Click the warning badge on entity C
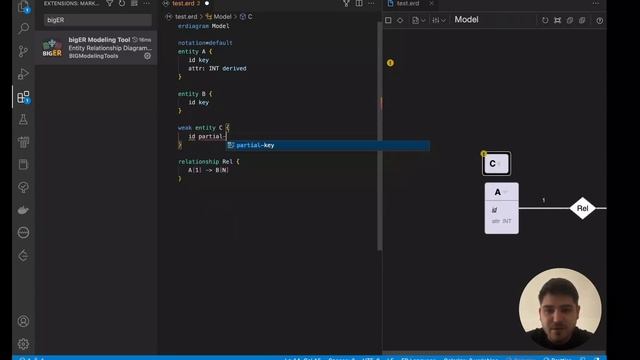This screenshot has height=360, width=640. [484, 153]
